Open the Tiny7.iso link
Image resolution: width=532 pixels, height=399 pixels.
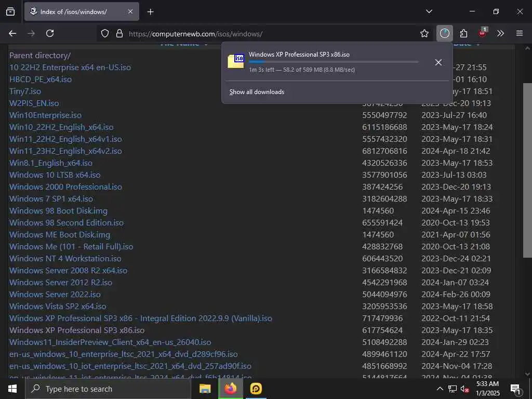pyautogui.click(x=25, y=91)
